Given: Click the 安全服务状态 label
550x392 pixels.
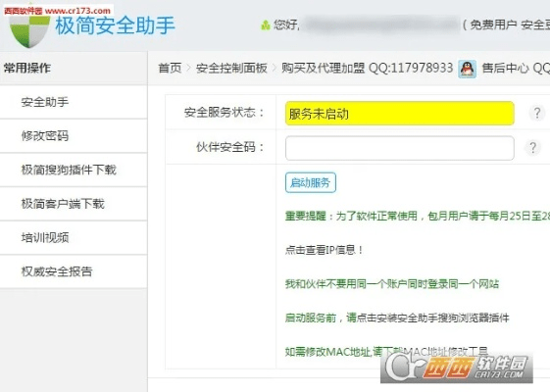Looking at the screenshot, I should click(x=225, y=113).
